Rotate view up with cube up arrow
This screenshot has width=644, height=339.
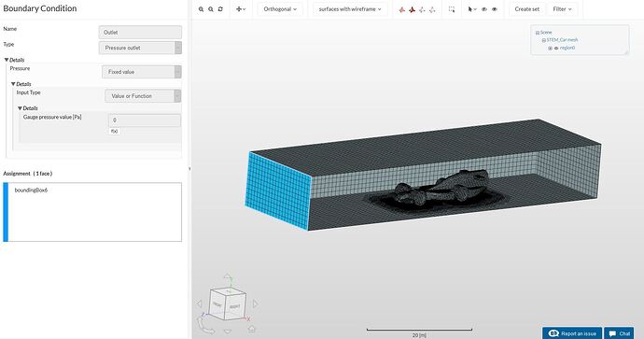click(228, 277)
